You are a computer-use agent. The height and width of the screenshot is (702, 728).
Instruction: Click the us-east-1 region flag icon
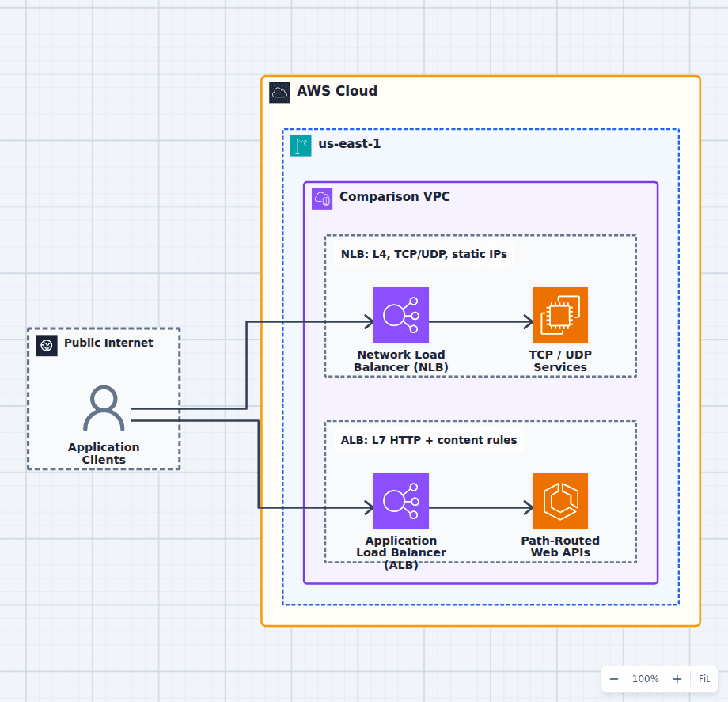(301, 146)
